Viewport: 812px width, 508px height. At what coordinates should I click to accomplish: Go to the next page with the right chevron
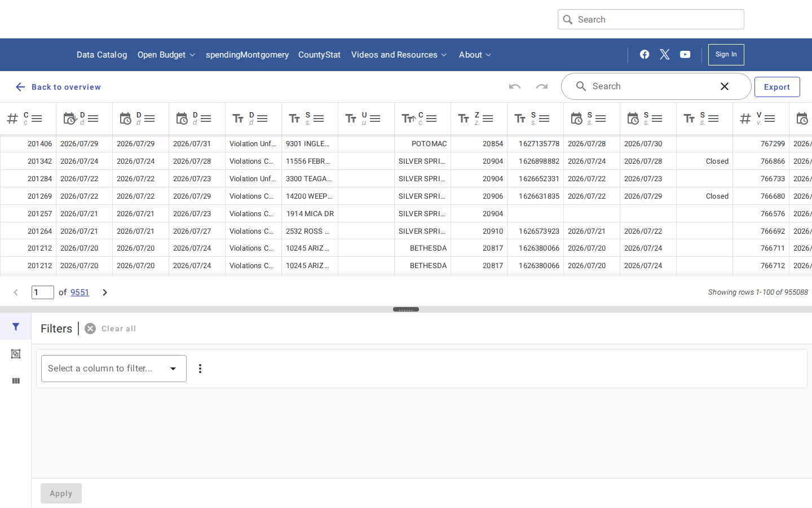click(105, 292)
